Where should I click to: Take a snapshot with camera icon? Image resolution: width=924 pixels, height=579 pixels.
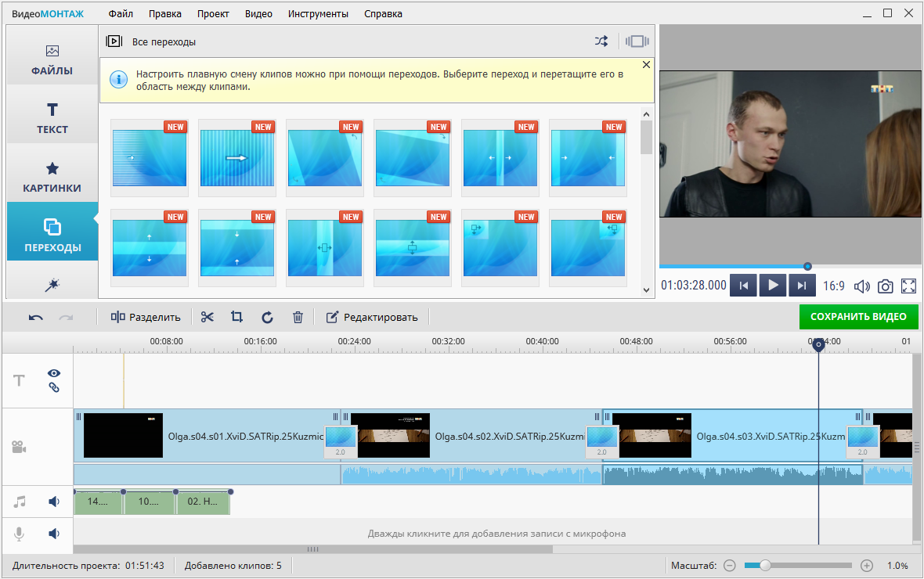(x=885, y=286)
